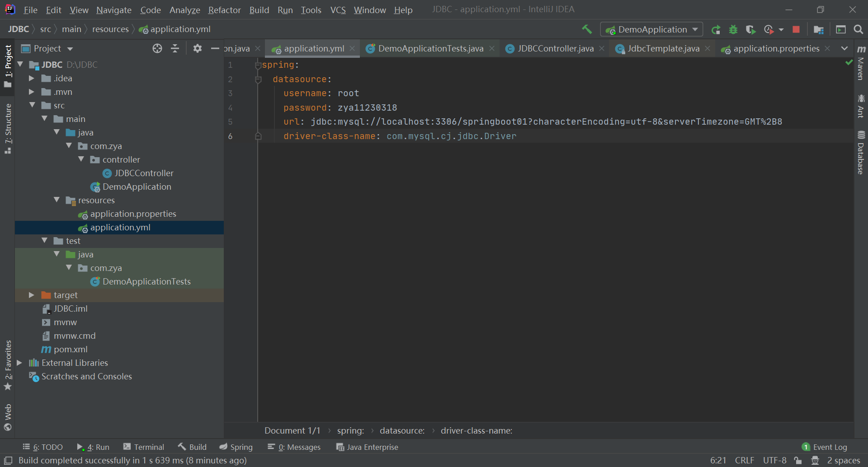Toggle the tool window bars icon
868x467 pixels.
pyautogui.click(x=8, y=460)
